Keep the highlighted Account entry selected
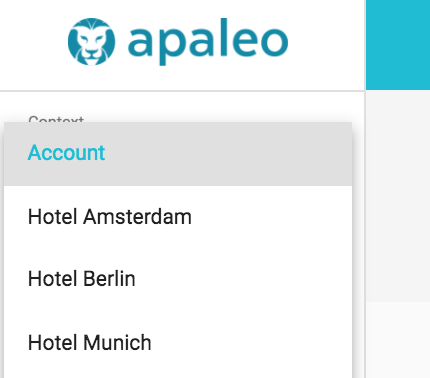Screen dimensions: 430x378 (x=178, y=154)
